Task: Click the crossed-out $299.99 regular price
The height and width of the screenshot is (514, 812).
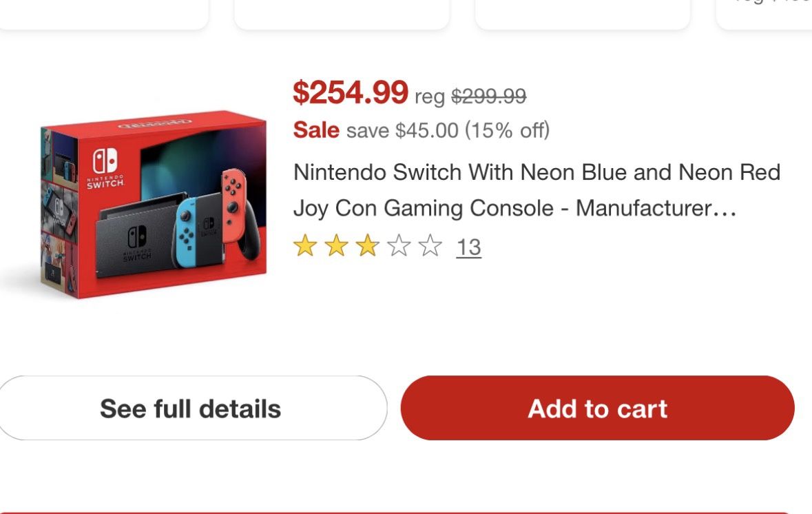Action: tap(488, 96)
